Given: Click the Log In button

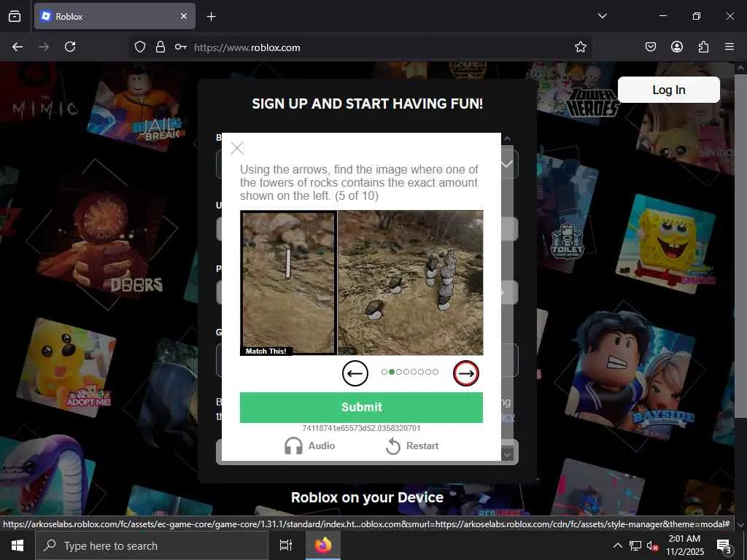Looking at the screenshot, I should [668, 90].
